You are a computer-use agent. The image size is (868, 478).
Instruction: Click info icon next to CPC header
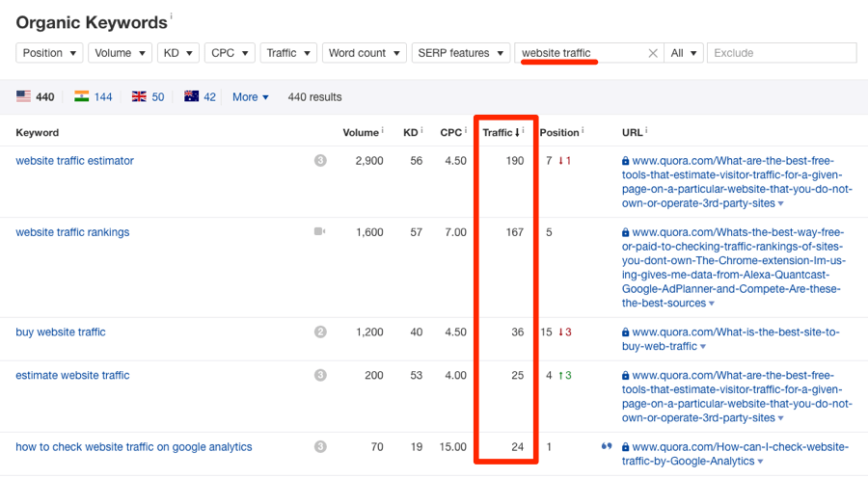click(466, 130)
